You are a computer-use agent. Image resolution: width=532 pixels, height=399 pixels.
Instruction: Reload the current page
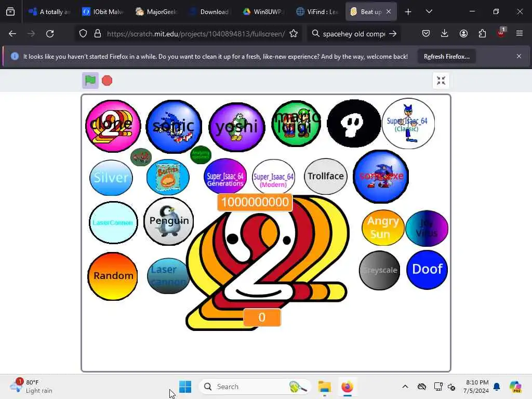(50, 34)
